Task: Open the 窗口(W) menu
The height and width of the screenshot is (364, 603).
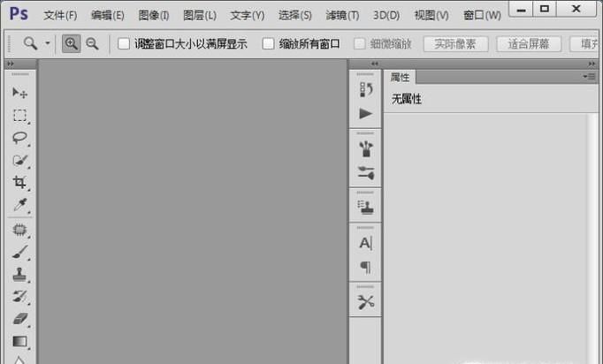Action: (482, 15)
